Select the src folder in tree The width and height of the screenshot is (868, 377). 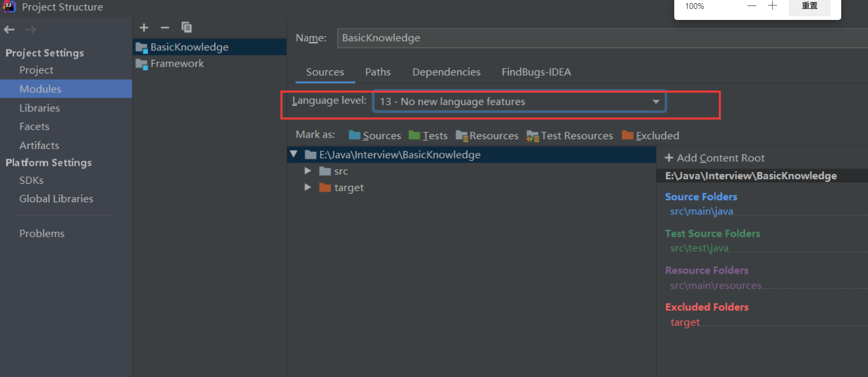(333, 171)
